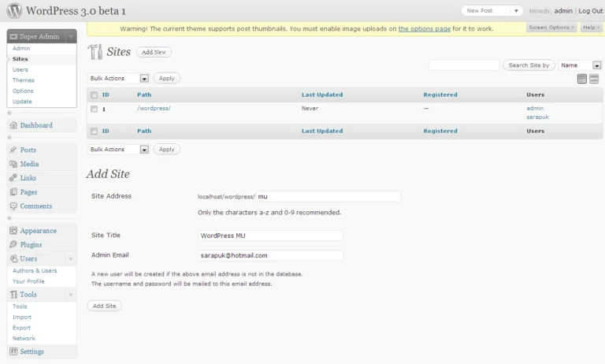This screenshot has width=605, height=364.
Task: Click the top Apply button
Action: [167, 78]
